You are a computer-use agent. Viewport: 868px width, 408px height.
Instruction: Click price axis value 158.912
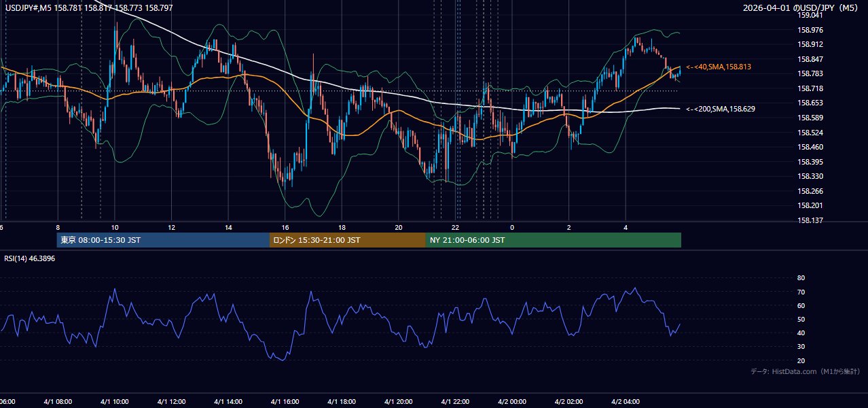click(x=810, y=45)
